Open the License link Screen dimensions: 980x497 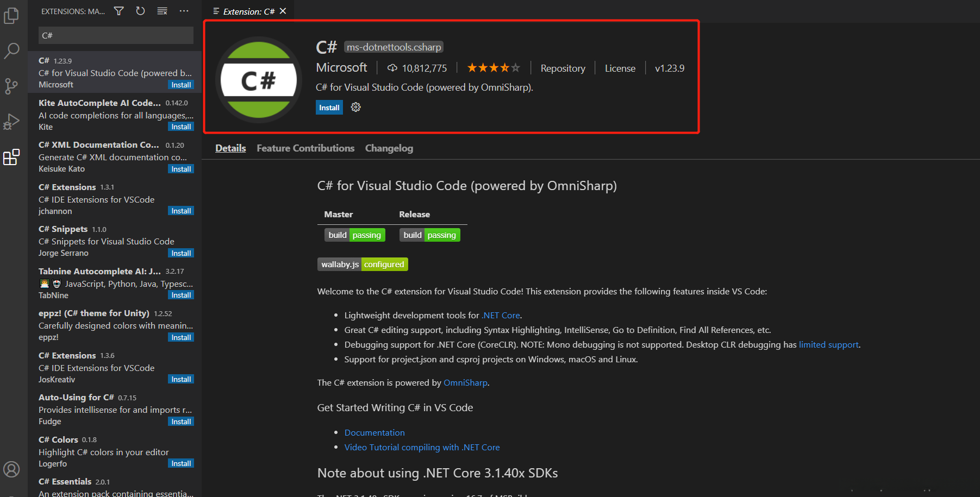tap(620, 68)
